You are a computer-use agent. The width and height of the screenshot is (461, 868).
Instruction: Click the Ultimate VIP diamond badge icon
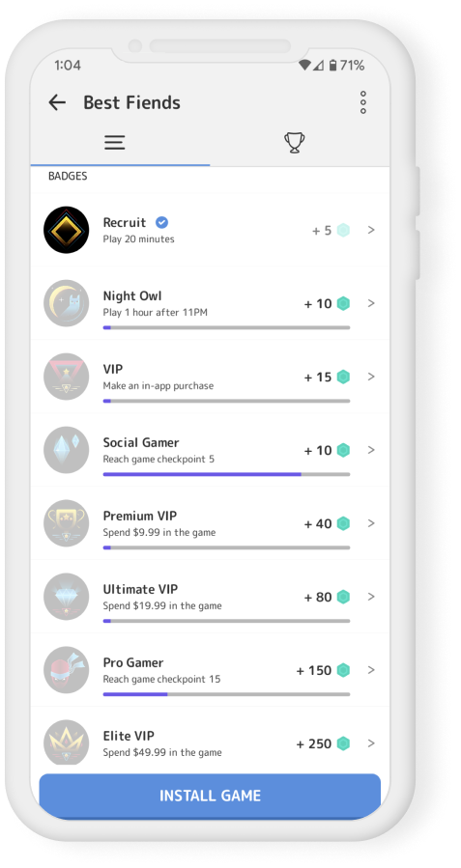pos(67,597)
